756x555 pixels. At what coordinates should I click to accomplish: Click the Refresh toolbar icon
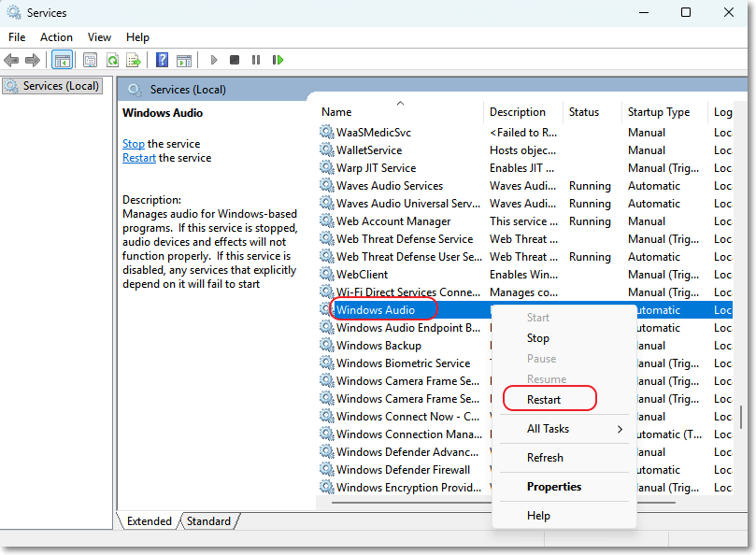click(x=112, y=61)
